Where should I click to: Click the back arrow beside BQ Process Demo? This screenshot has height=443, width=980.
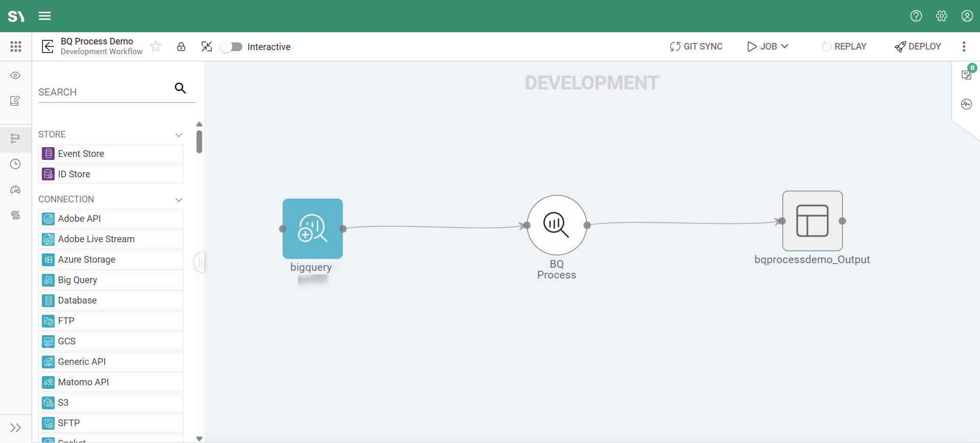pos(47,46)
